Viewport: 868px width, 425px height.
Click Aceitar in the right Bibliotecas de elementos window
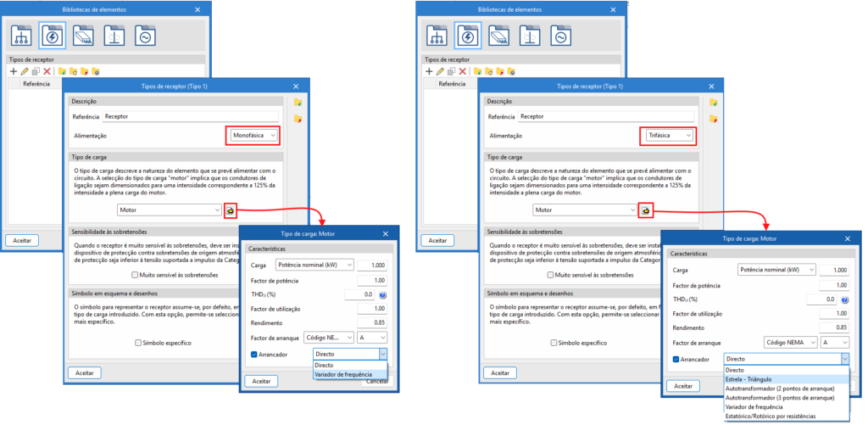pos(437,240)
